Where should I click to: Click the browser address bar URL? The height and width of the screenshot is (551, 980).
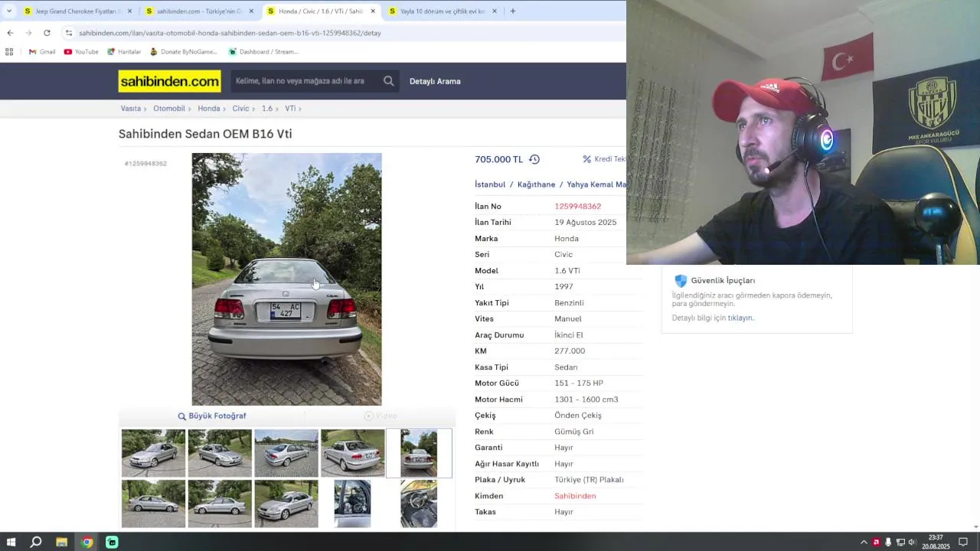(230, 33)
